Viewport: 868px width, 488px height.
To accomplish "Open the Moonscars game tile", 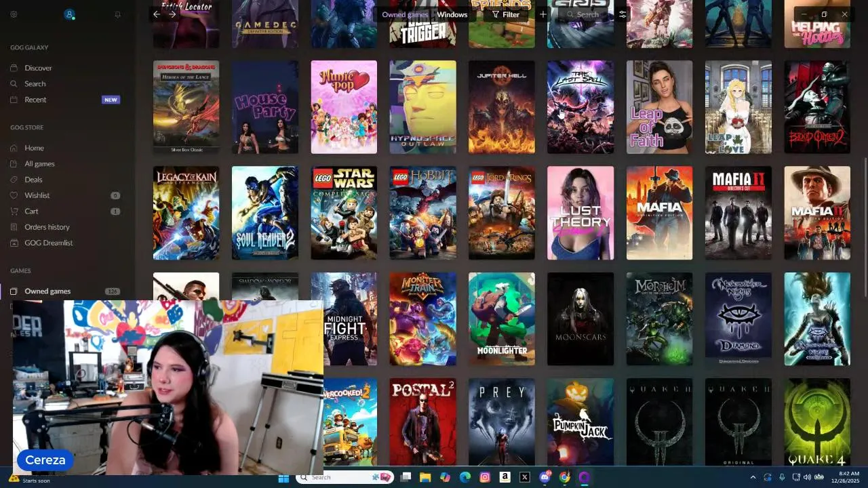I will pyautogui.click(x=580, y=319).
